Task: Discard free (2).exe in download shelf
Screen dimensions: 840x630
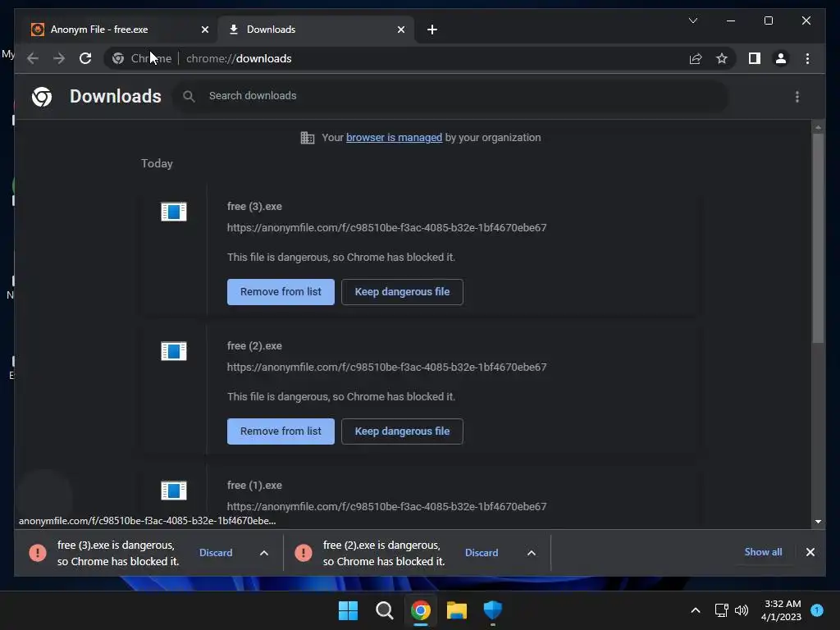Action: pos(482,553)
